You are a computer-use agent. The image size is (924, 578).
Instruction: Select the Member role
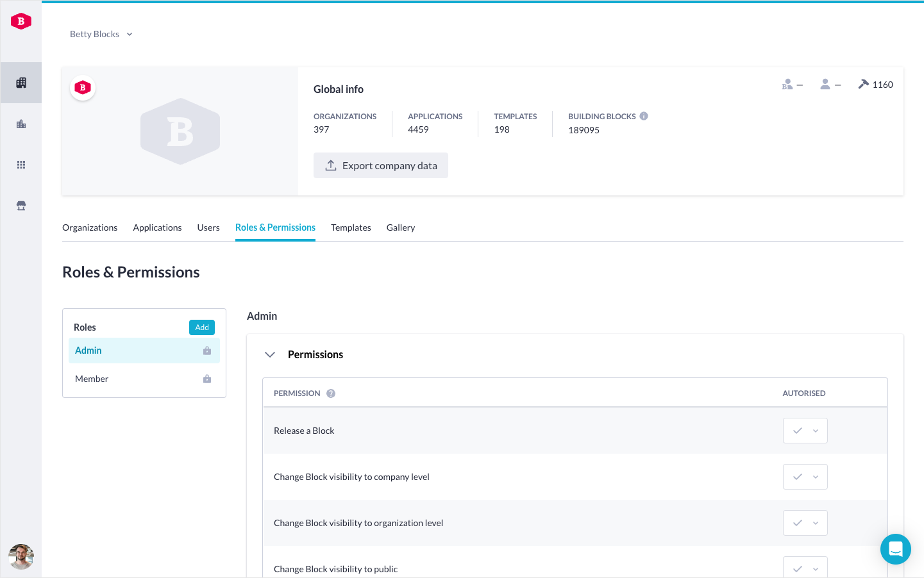[x=144, y=379]
